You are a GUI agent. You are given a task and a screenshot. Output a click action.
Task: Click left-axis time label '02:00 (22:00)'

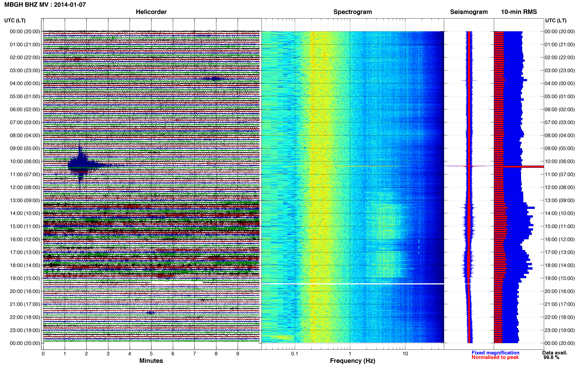point(25,57)
